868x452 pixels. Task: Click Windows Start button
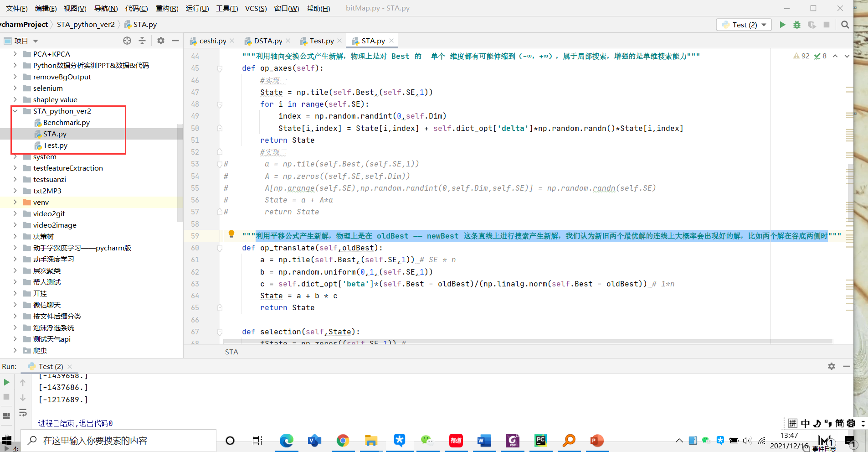pyautogui.click(x=7, y=440)
